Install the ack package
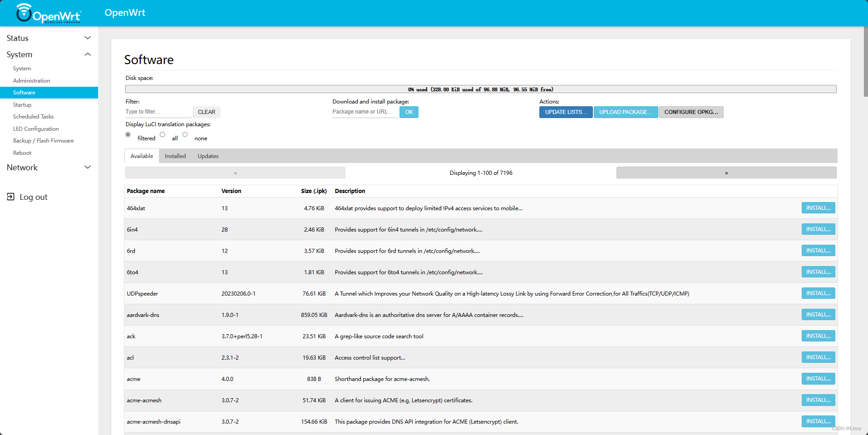Screen dimensions: 868x435 tap(818, 336)
